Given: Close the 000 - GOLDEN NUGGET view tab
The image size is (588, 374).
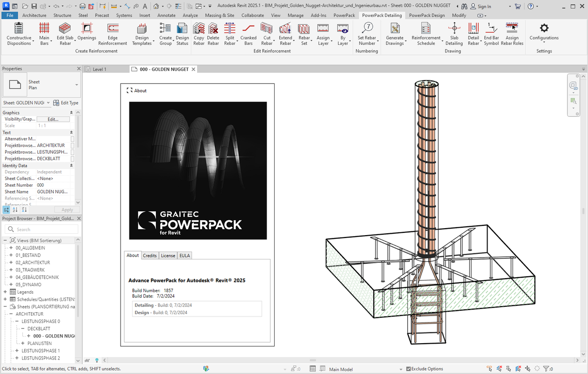Looking at the screenshot, I should (x=193, y=69).
